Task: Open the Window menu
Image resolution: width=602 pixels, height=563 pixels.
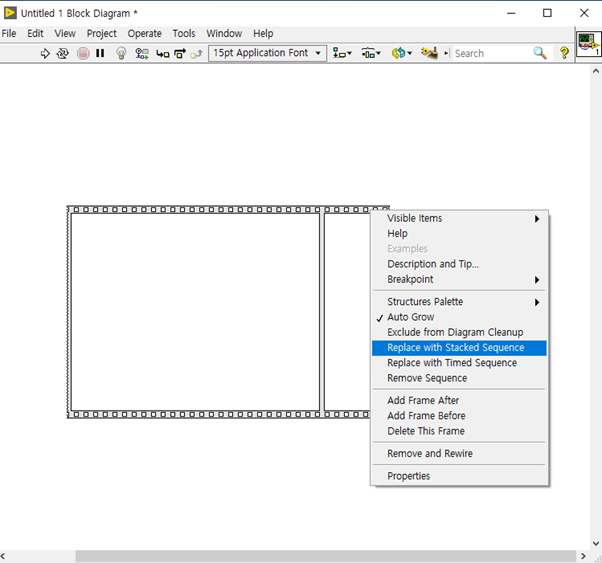Action: point(224,33)
